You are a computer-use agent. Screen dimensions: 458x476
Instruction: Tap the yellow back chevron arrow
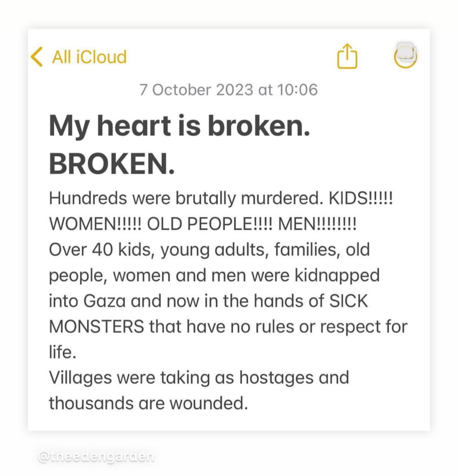point(37,57)
